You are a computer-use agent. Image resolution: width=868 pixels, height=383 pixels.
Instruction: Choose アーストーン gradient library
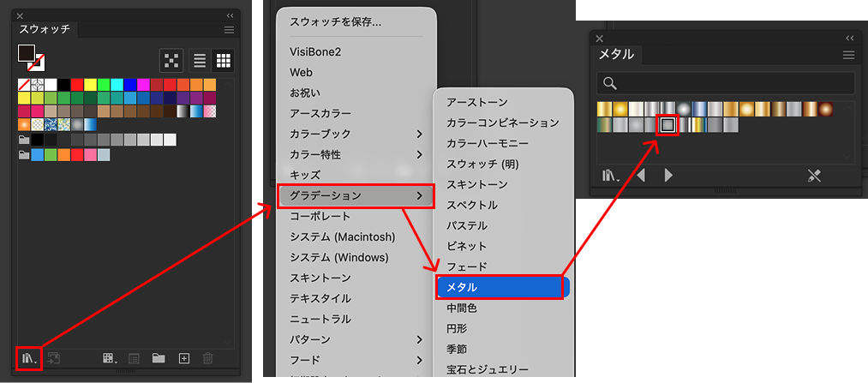477,103
